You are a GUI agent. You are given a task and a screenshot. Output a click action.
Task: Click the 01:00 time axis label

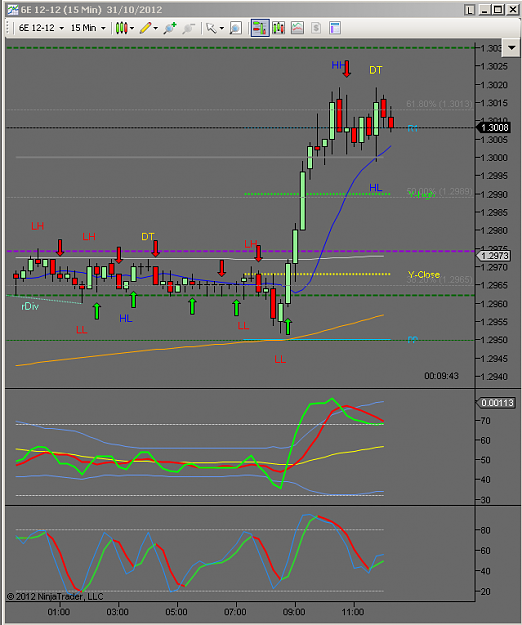click(59, 612)
